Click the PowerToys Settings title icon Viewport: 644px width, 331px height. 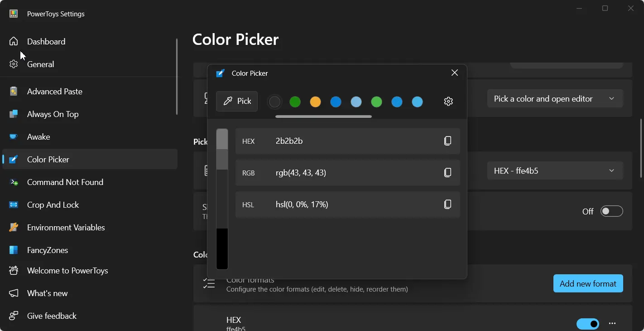click(14, 14)
